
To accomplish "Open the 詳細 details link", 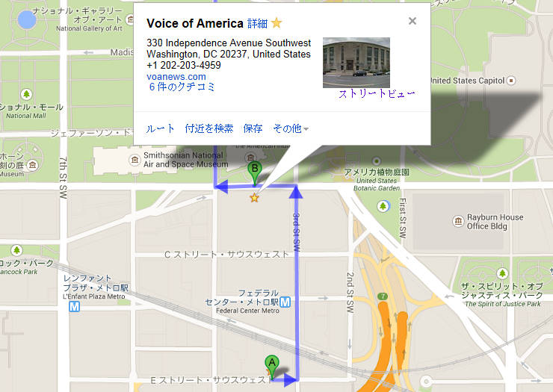I will coord(257,24).
